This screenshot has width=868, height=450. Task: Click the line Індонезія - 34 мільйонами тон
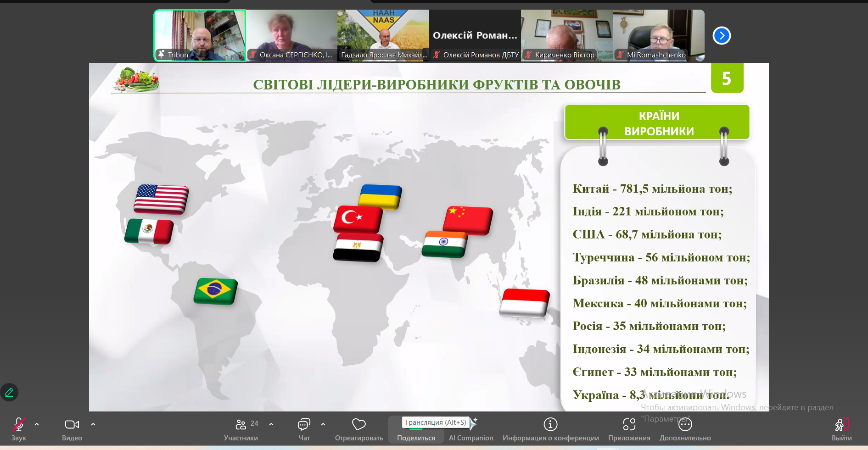[x=661, y=349]
